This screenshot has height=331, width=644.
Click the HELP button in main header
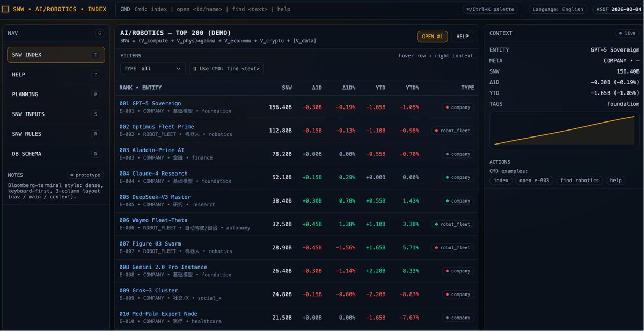(462, 37)
